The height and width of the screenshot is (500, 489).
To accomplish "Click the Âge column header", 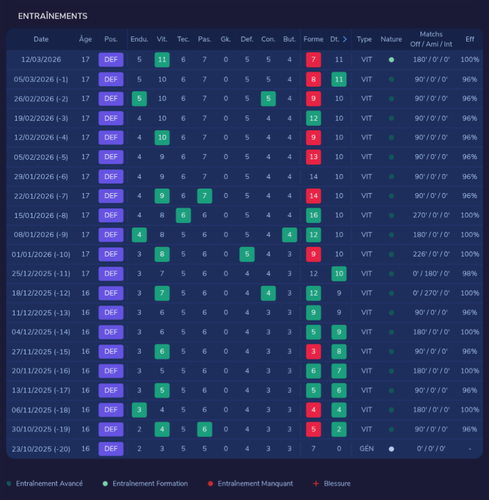I will (85, 39).
